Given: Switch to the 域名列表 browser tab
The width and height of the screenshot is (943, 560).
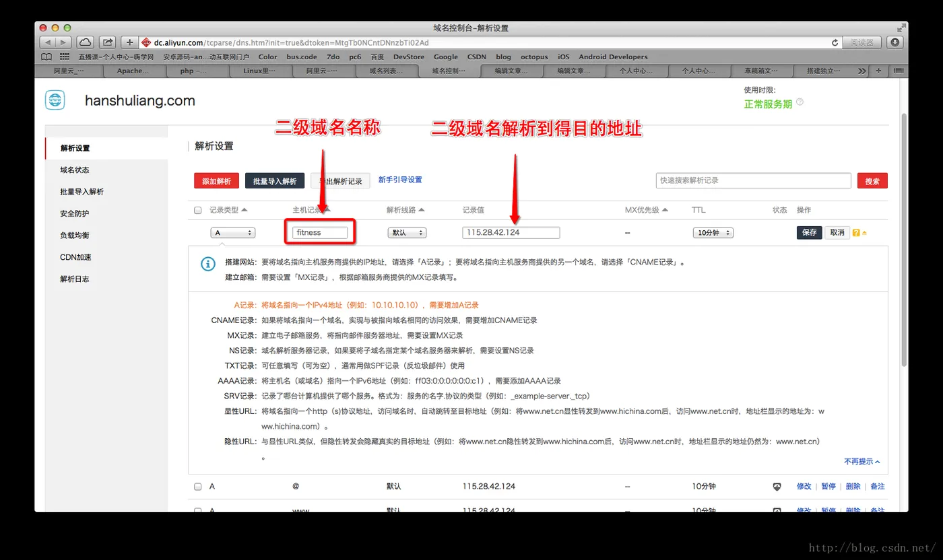Looking at the screenshot, I should pyautogui.click(x=385, y=71).
